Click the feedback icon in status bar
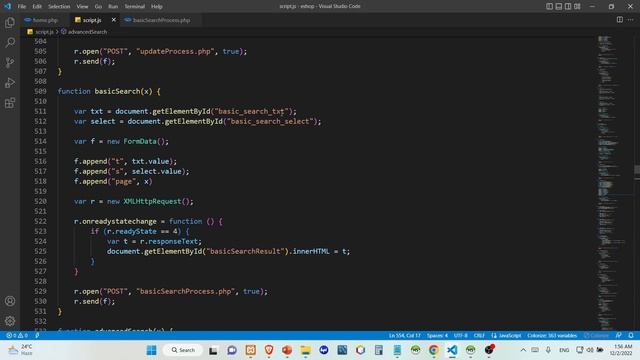Image resolution: width=640 pixels, height=360 pixels. pos(619,336)
